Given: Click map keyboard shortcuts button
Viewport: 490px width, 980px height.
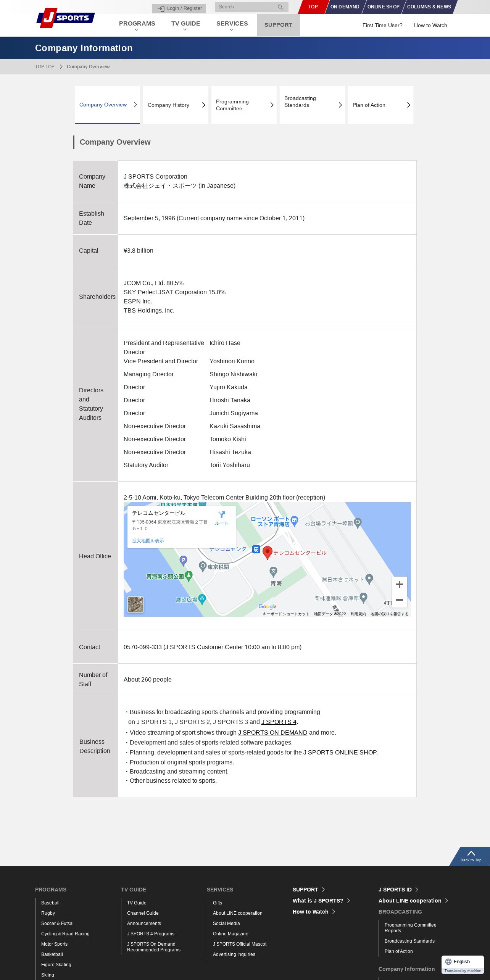Looking at the screenshot, I should tap(286, 614).
